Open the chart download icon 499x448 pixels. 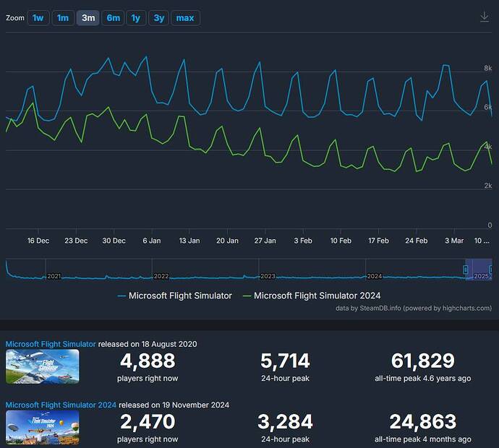(485, 17)
